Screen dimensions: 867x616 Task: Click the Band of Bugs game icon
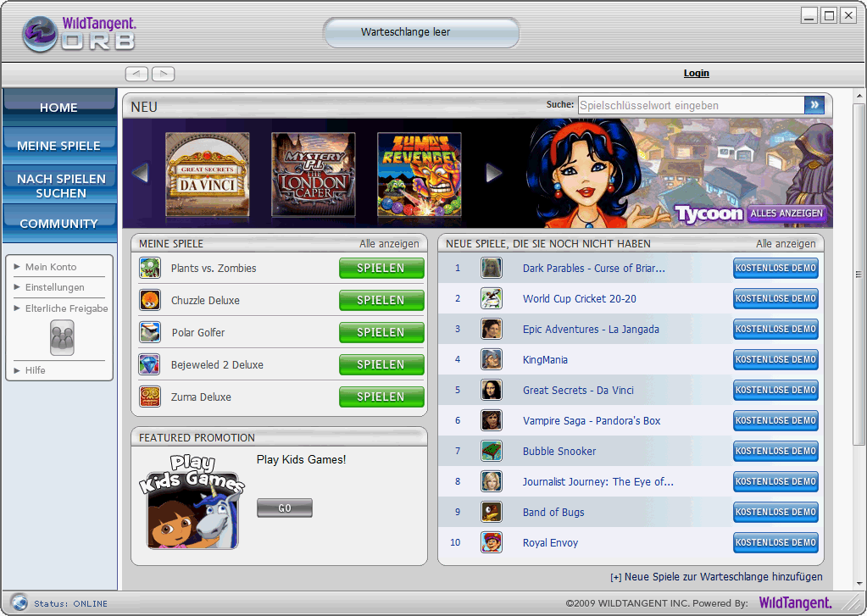pyautogui.click(x=491, y=512)
